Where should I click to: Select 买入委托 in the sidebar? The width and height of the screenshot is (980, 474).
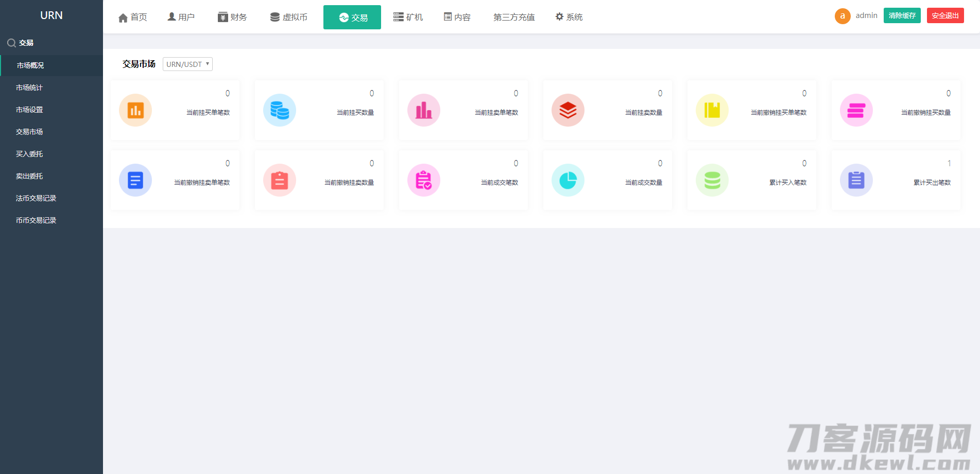(x=29, y=154)
